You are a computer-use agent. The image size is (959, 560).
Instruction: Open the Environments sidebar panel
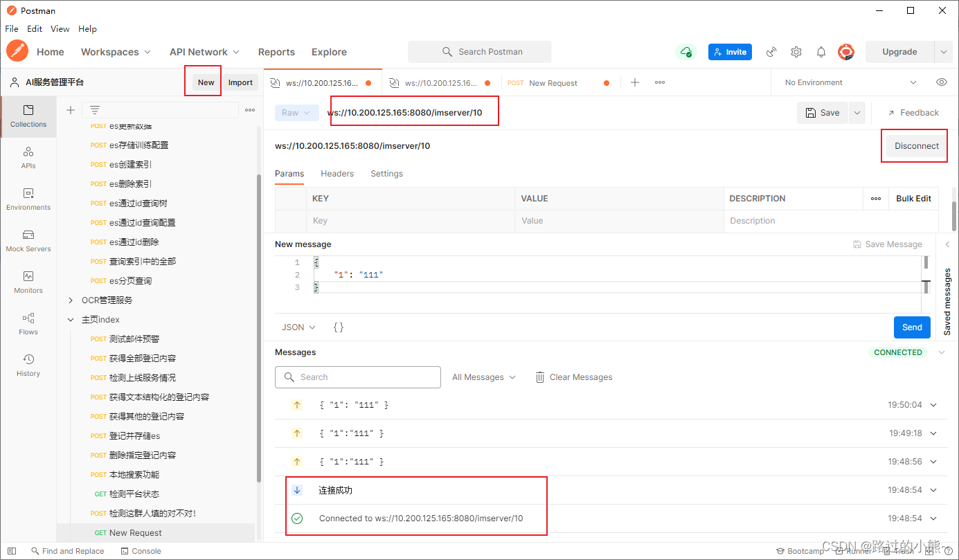(x=28, y=199)
